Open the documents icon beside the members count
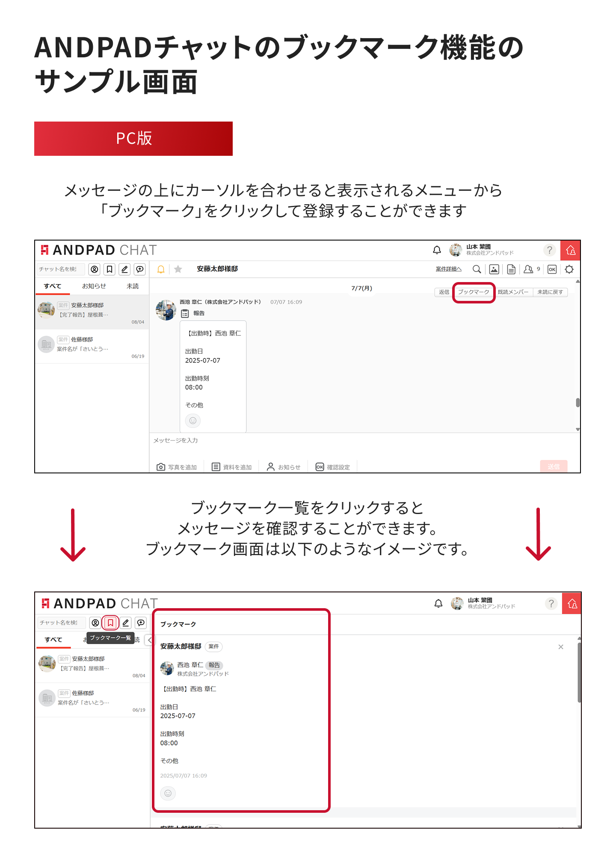This screenshot has height=856, width=616. (511, 269)
